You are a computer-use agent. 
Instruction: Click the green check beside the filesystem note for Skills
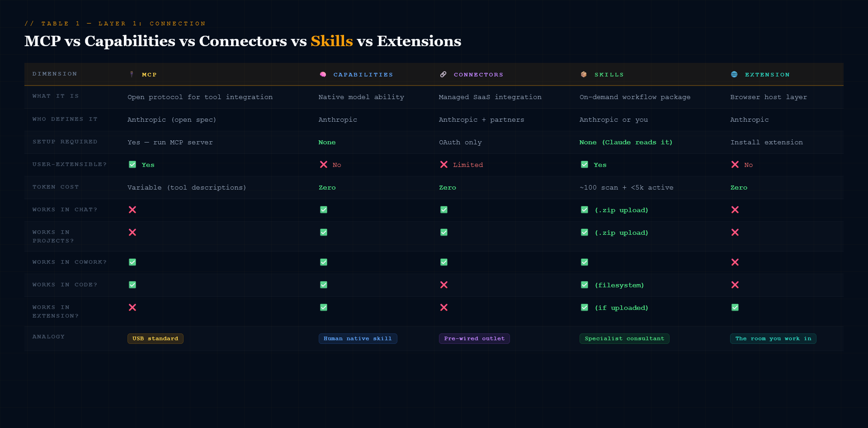click(x=584, y=285)
